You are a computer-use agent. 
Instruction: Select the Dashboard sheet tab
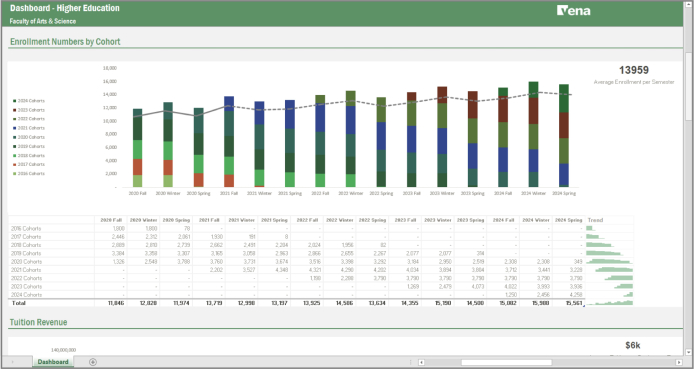(x=53, y=361)
